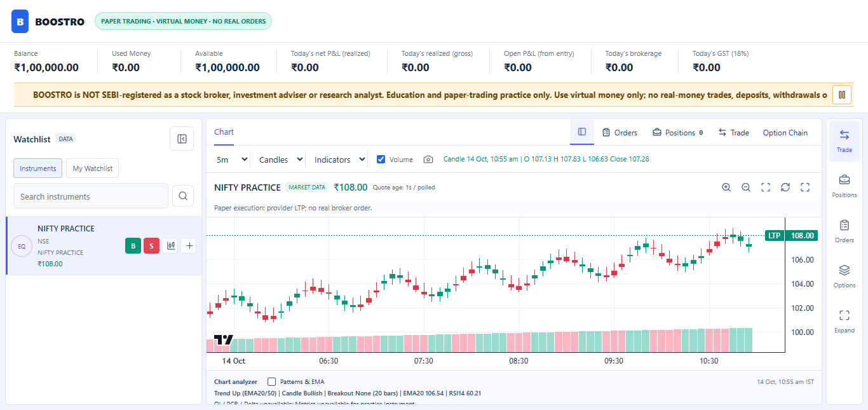Click the Trend Up analyzer summary line
This screenshot has width=868, height=410.
tap(348, 393)
